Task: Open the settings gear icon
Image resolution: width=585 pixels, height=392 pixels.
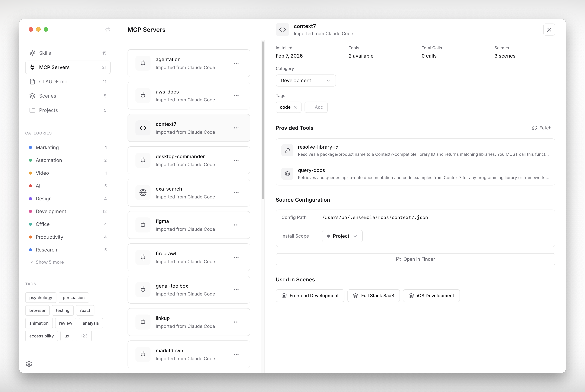Action: pyautogui.click(x=29, y=364)
